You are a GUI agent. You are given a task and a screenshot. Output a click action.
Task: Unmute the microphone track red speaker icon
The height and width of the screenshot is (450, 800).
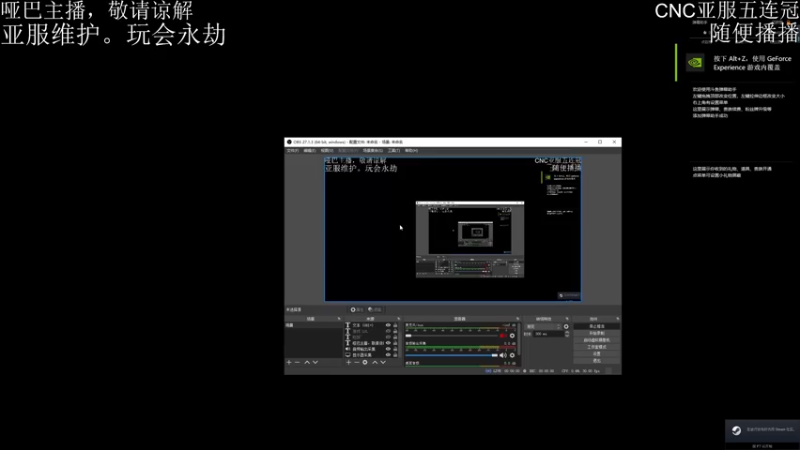[503, 336]
